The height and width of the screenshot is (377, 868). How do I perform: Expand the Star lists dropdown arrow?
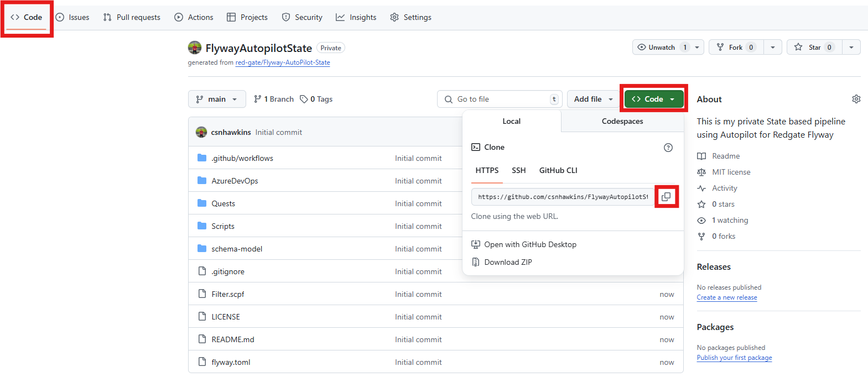[851, 48]
